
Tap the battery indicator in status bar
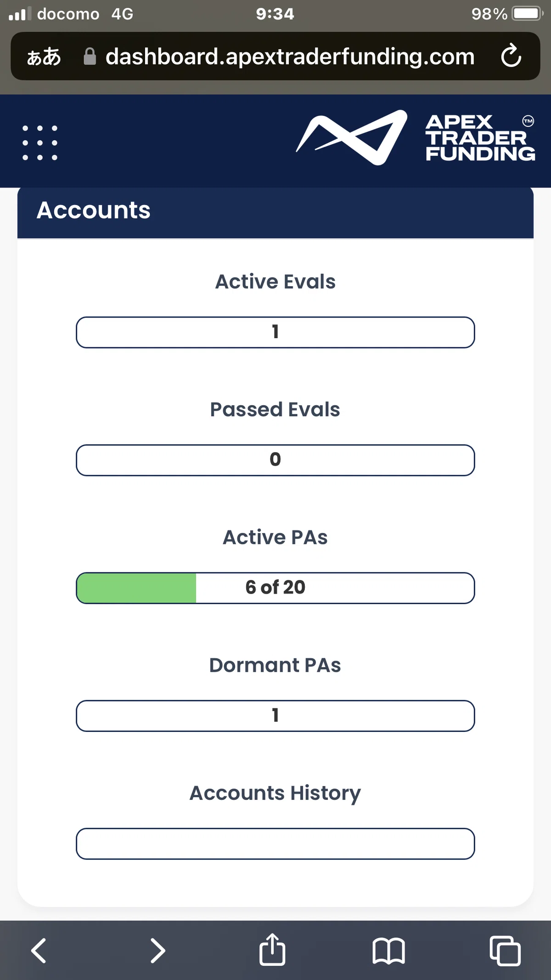(528, 14)
